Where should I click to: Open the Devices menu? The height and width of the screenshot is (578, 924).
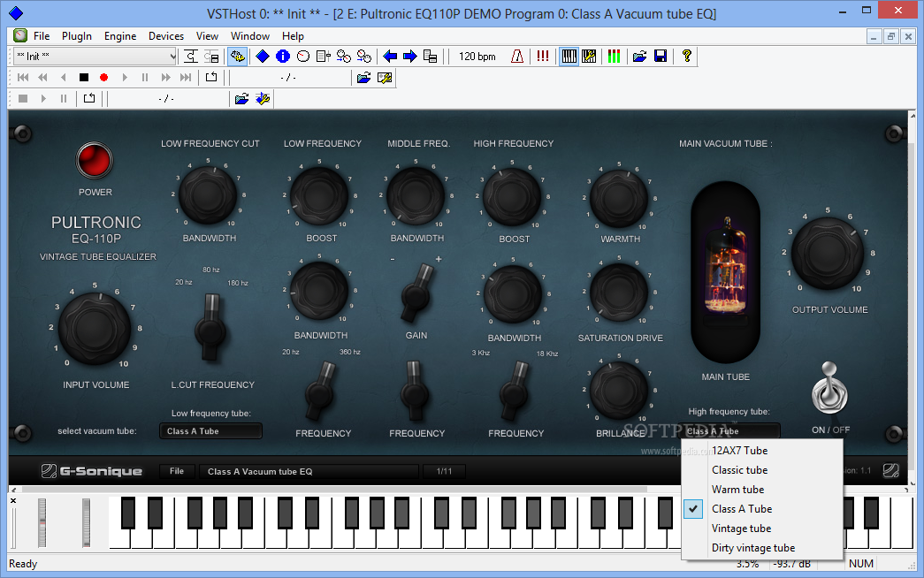coord(166,36)
